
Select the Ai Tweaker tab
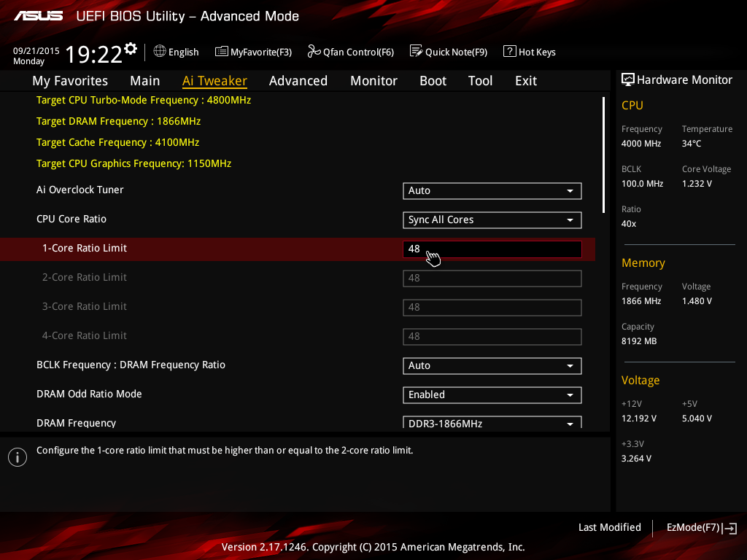point(214,81)
